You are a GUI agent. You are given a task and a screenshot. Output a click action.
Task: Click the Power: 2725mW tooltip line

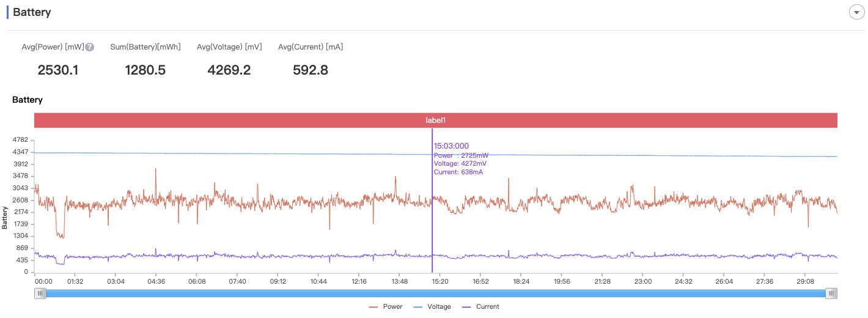(461, 155)
